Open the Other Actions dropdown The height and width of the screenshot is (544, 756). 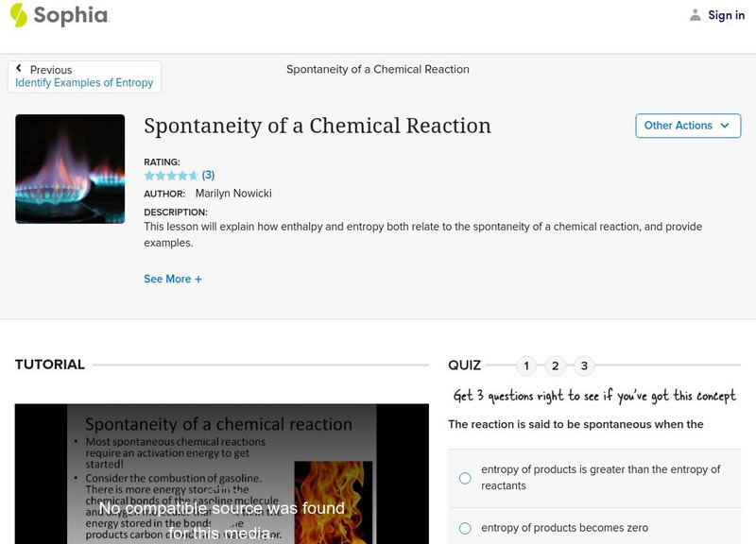coord(687,126)
